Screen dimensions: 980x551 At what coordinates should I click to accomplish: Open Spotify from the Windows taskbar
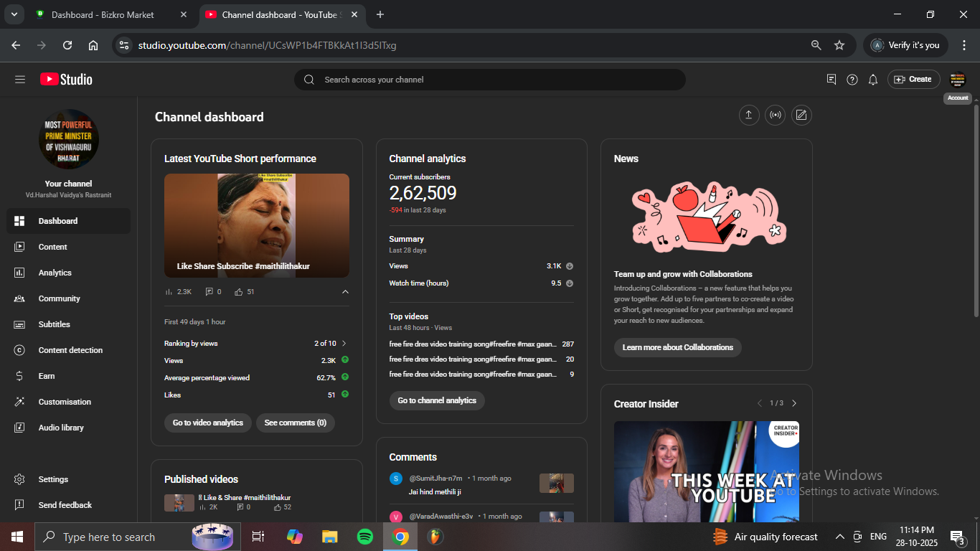pyautogui.click(x=364, y=537)
